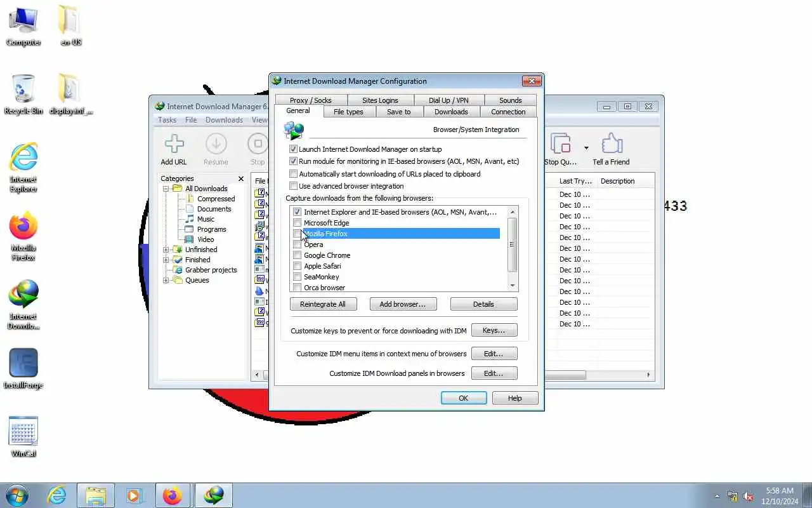
Task: Check SeaMonkey browser checkbox
Action: 298,277
